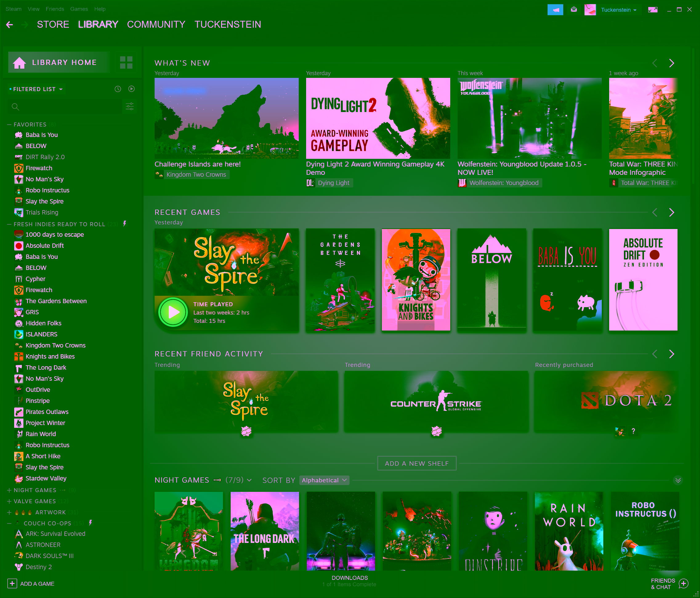
Task: Collapse Fresh Indies Ready to Roll category
Action: point(10,224)
